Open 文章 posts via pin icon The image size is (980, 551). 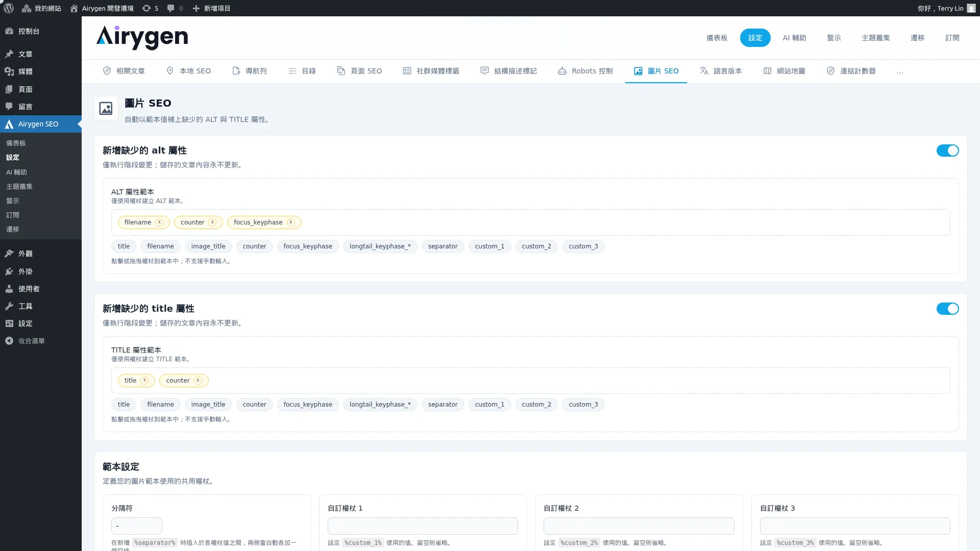pyautogui.click(x=9, y=54)
